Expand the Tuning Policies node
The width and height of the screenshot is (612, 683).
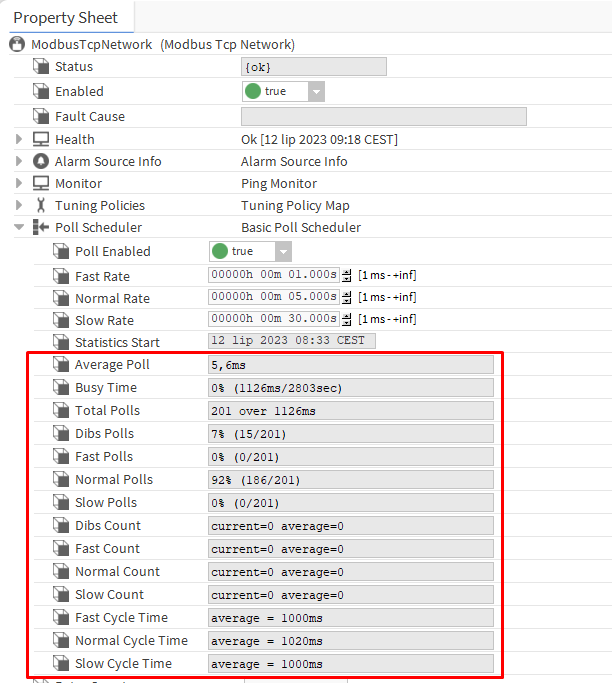click(x=19, y=205)
